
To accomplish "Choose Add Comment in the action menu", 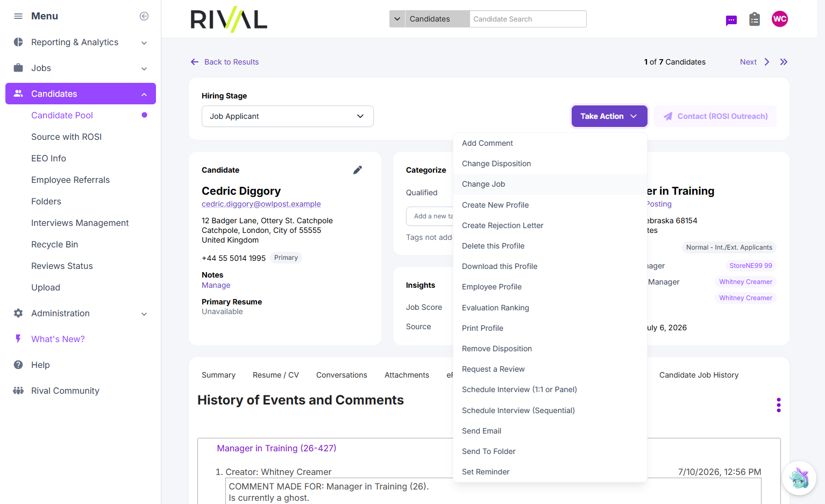I will (550, 143).
